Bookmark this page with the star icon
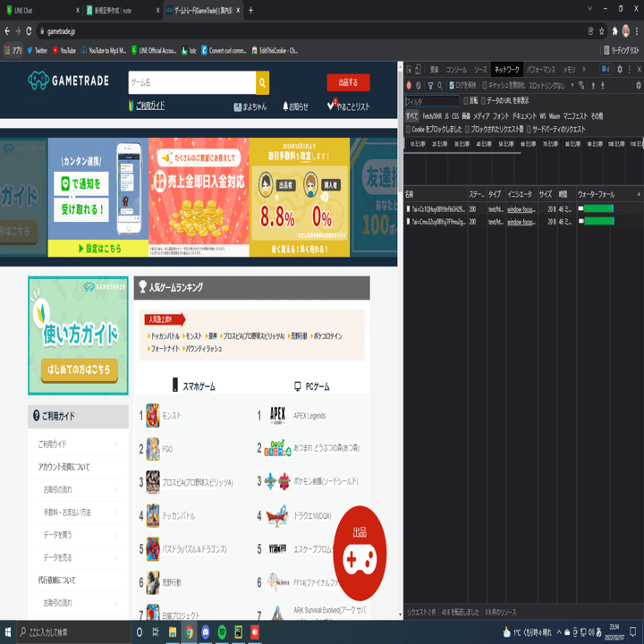The image size is (644, 644). coord(602,31)
